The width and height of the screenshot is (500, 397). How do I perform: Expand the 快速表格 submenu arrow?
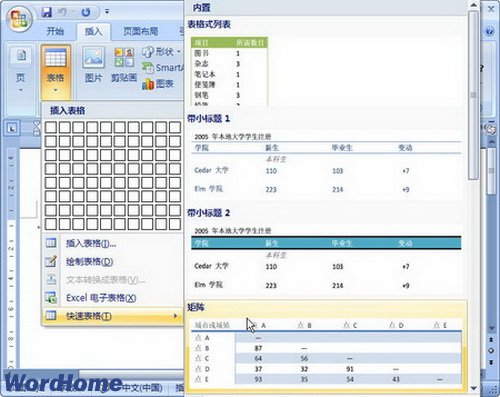click(x=175, y=316)
